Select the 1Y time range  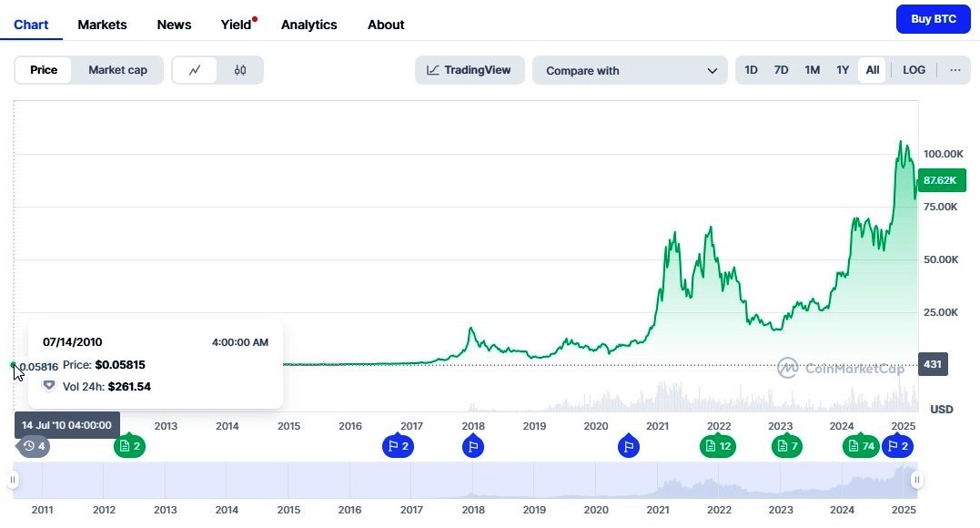[x=843, y=69]
